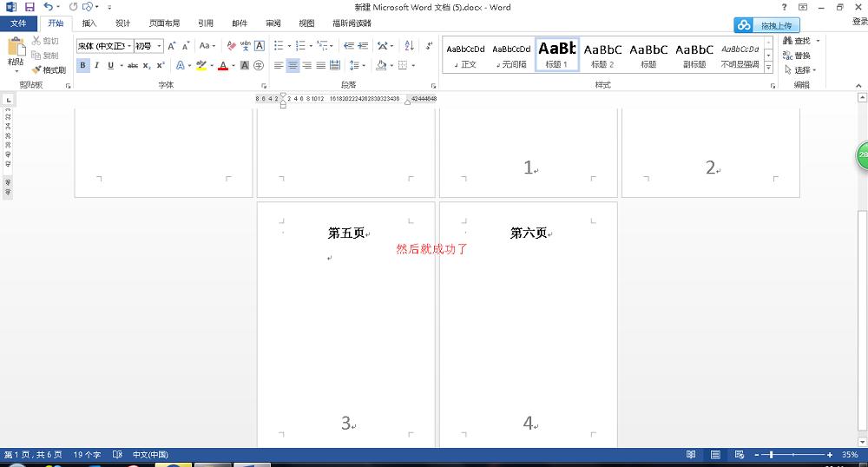Apply 正文 normal style
The height and width of the screenshot is (467, 868).
[x=465, y=56]
